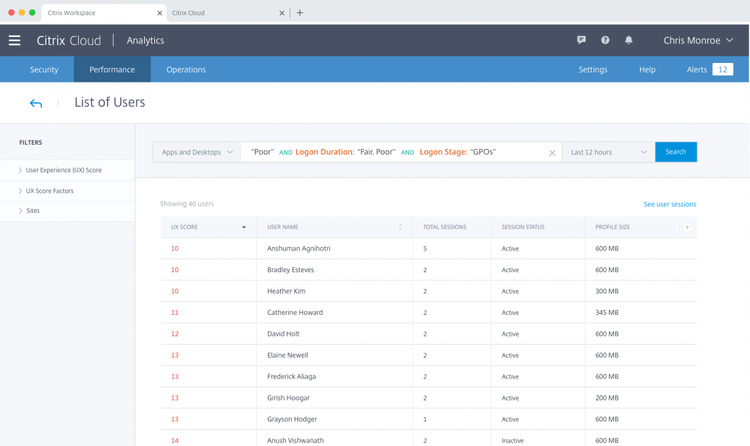Click the Showing 40 users text

(x=187, y=204)
